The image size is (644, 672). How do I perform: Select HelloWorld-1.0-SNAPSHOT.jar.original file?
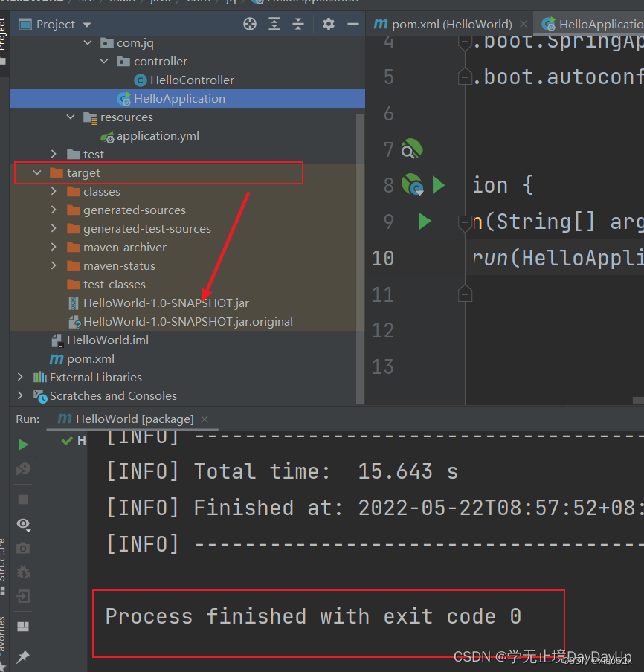181,321
